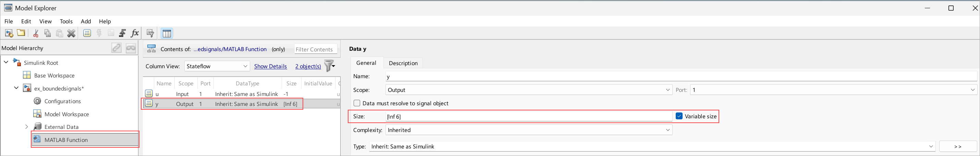Toggle the column view layout icon
980x156 pixels.
coord(167,34)
